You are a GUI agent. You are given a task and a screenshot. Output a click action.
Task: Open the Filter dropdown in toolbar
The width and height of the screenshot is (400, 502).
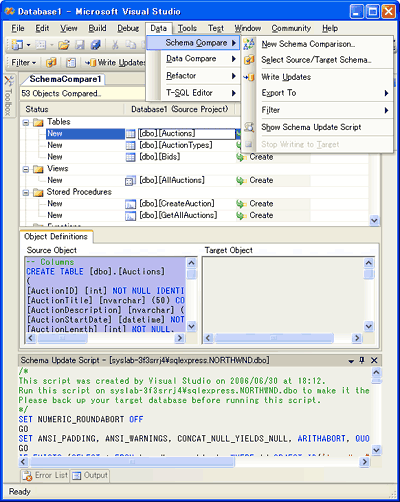[24, 62]
